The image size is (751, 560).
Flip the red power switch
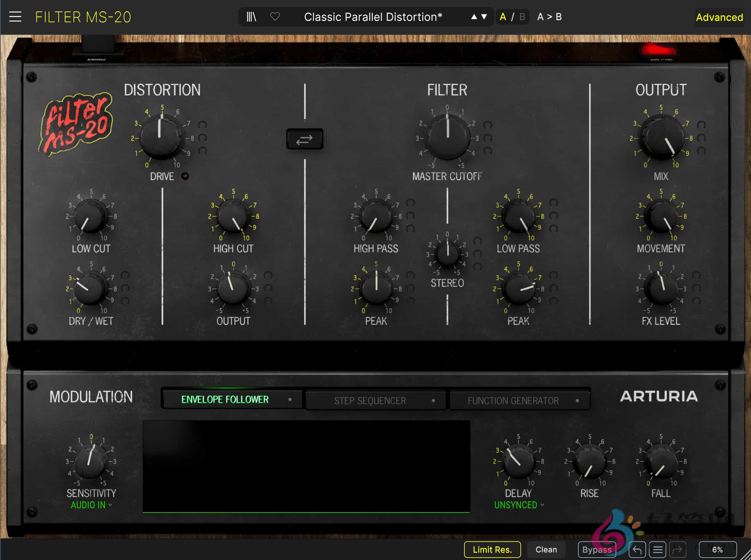click(x=658, y=49)
